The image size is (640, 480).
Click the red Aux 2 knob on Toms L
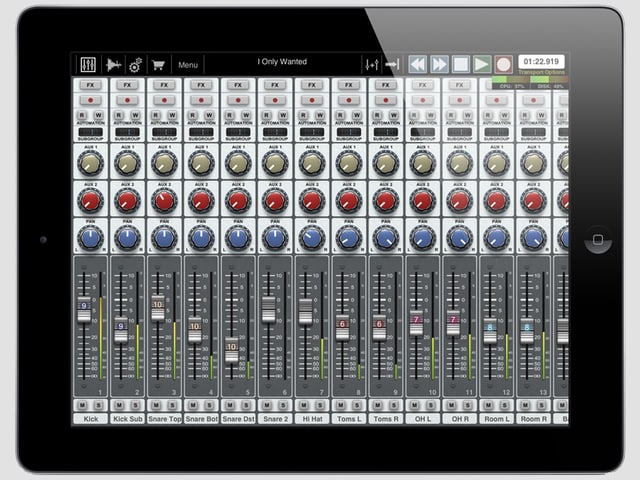click(349, 201)
